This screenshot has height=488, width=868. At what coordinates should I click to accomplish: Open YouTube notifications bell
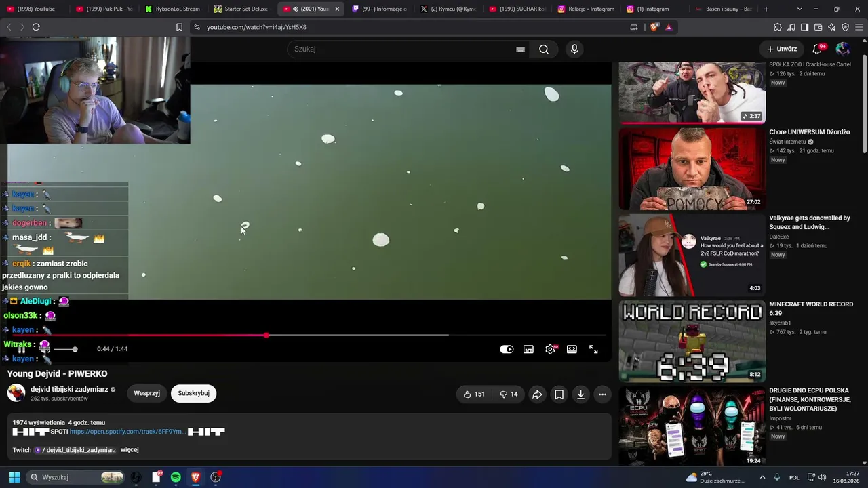point(817,49)
